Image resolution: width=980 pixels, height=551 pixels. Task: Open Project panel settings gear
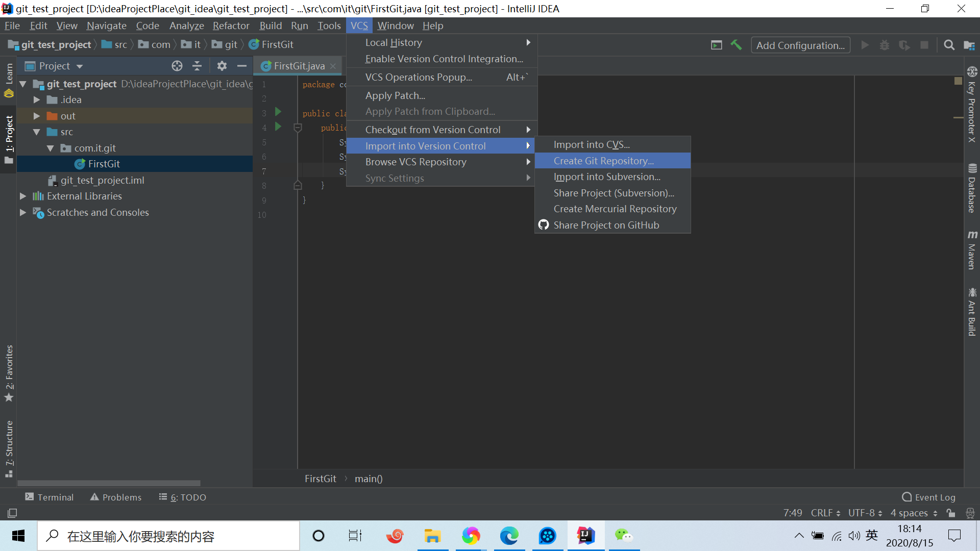click(x=222, y=66)
